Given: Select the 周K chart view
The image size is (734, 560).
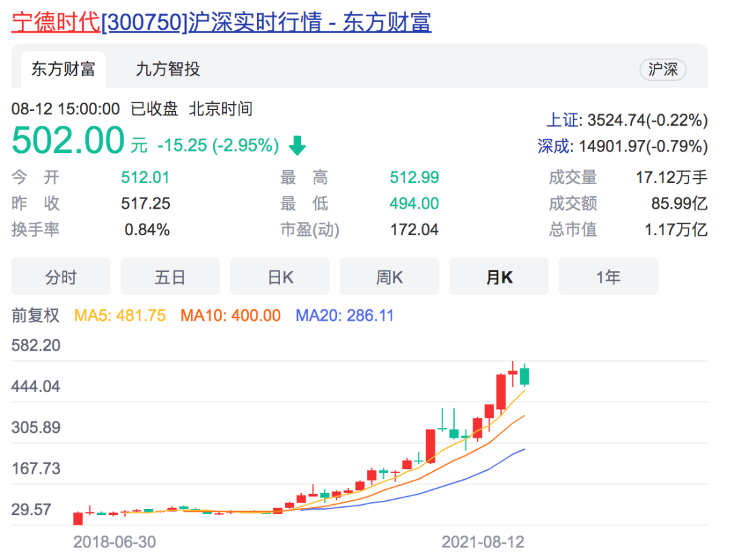Looking at the screenshot, I should tap(389, 277).
